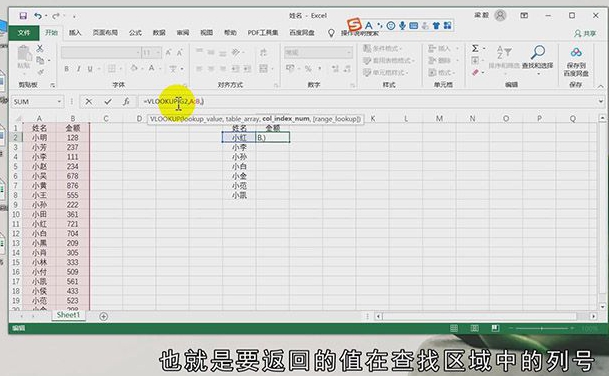
Task: Click the Sogou soft keyboard icon
Action: (x=414, y=26)
